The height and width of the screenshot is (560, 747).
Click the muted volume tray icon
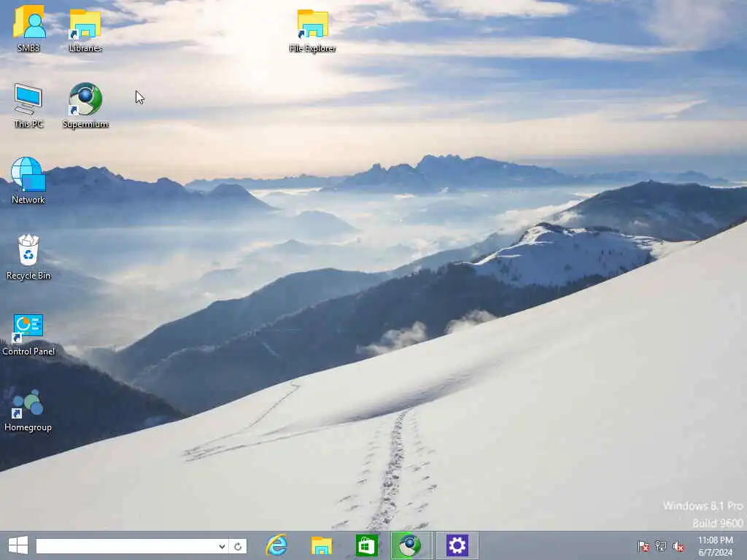click(678, 546)
